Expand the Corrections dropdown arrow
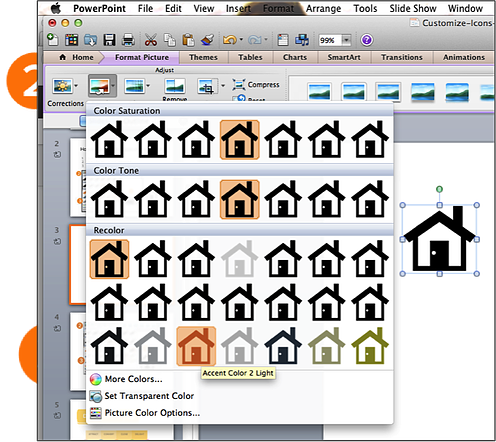Screen dimensions: 496x442 pos(76,86)
